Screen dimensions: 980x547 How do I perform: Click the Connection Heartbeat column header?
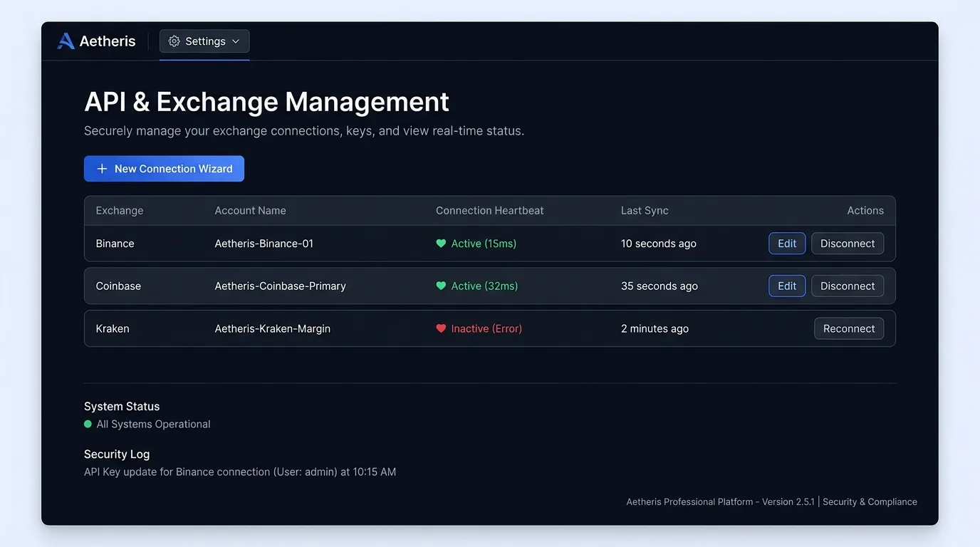pos(489,211)
